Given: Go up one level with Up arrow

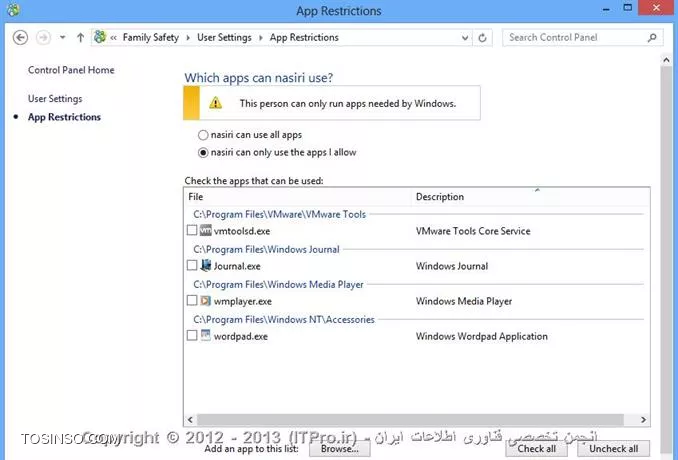Looking at the screenshot, I should [x=80, y=38].
